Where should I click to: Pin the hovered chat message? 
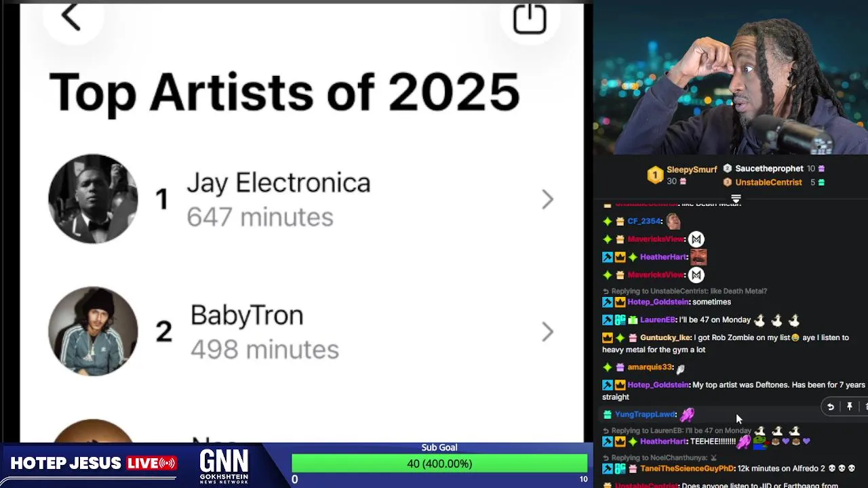tap(849, 407)
